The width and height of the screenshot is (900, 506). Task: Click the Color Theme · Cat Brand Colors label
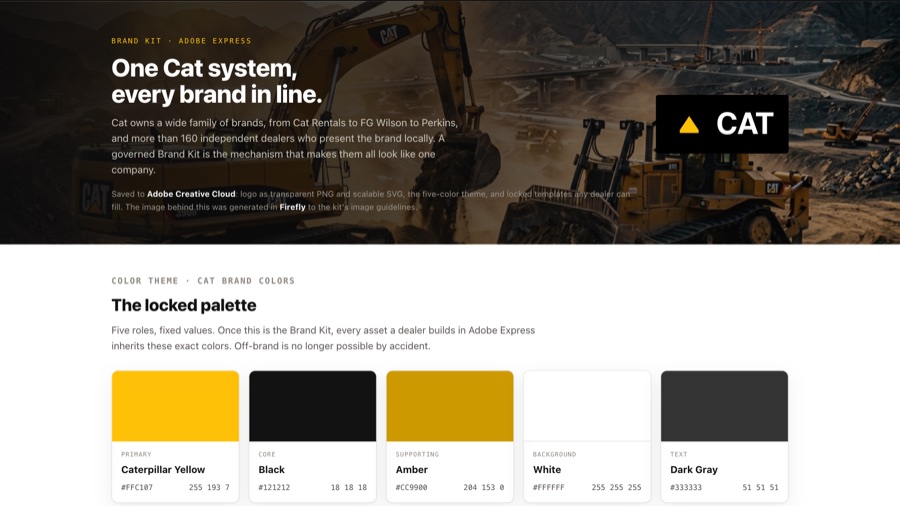point(203,281)
